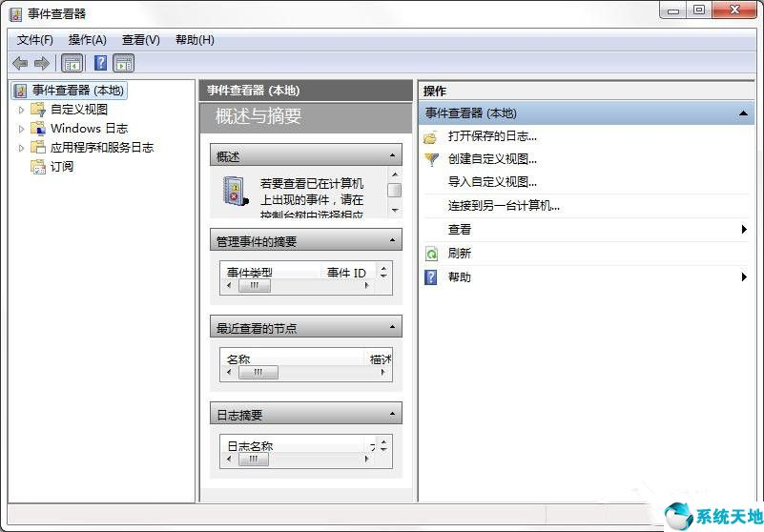Click the 概述 text scrollbar thumb
Image resolution: width=764 pixels, height=532 pixels.
click(x=395, y=190)
